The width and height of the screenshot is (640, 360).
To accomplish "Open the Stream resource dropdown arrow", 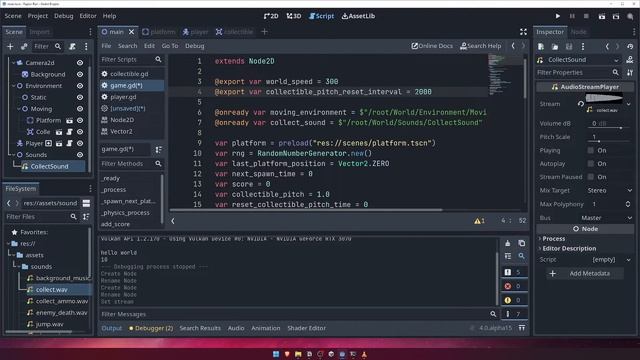I will point(629,104).
